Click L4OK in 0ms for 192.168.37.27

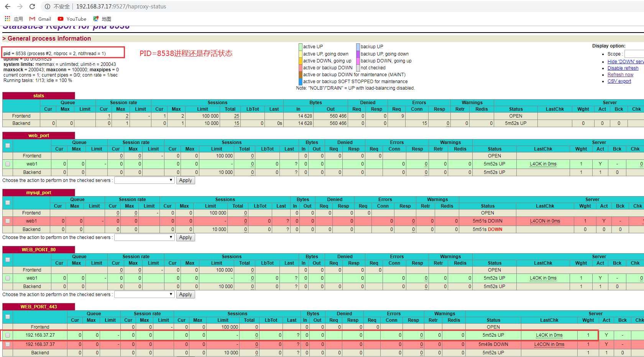[549, 335]
